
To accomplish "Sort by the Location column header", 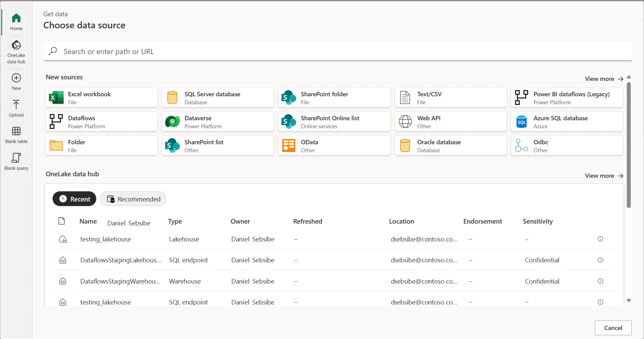I will pyautogui.click(x=402, y=221).
